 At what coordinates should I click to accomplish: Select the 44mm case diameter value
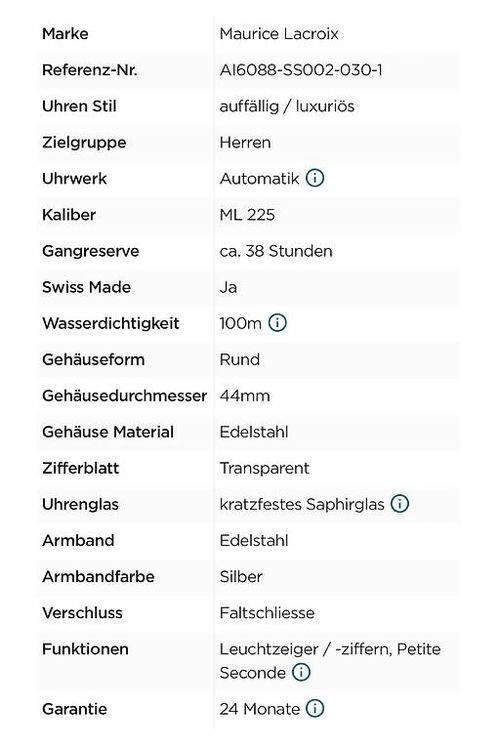click(x=245, y=396)
